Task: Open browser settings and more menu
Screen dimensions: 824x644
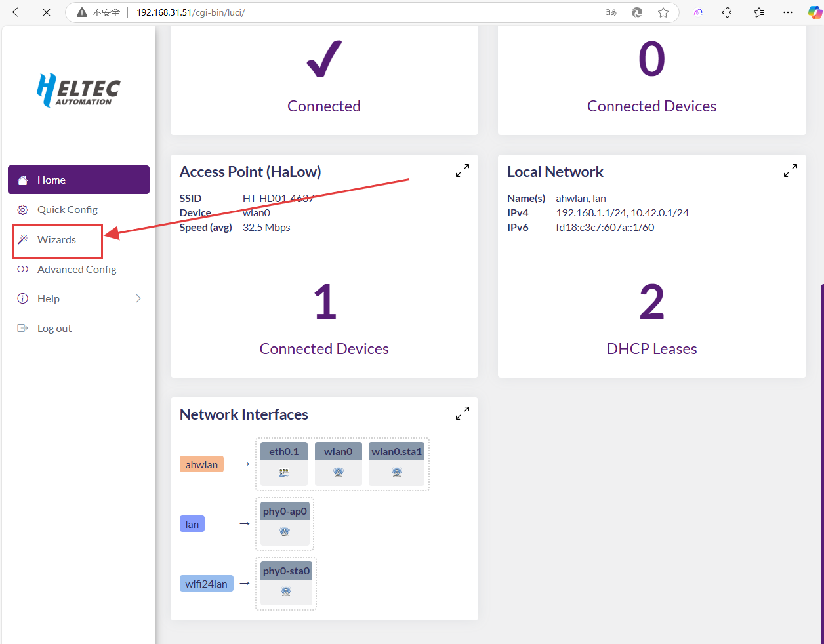Action: 788,12
